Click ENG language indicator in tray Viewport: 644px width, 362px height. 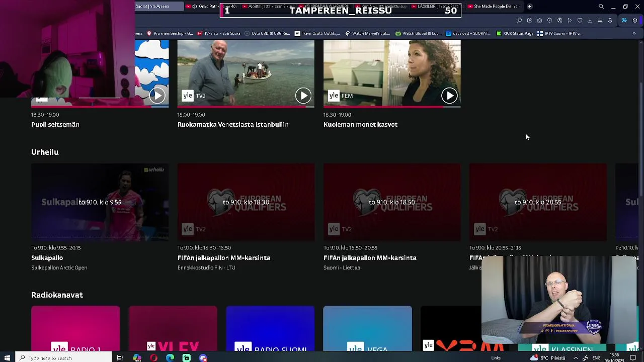point(596,358)
